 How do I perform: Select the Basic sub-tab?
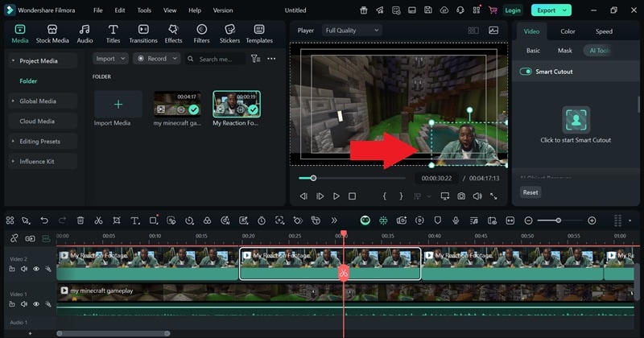533,51
